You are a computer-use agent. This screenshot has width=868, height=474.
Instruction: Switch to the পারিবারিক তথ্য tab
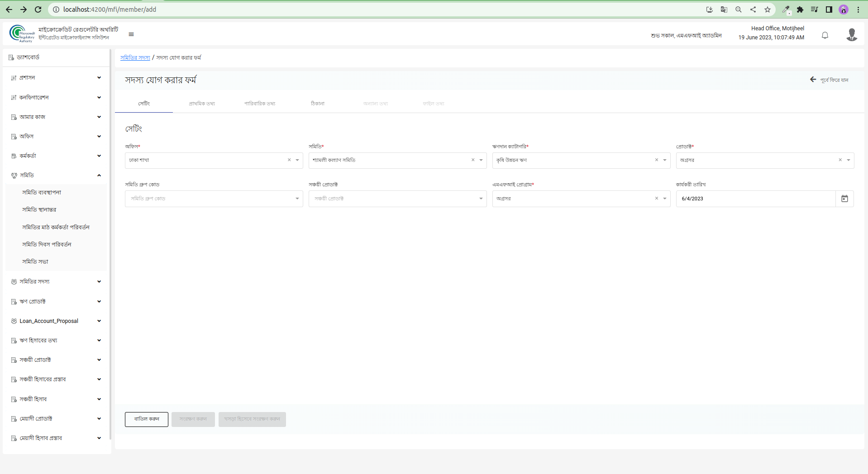point(260,104)
